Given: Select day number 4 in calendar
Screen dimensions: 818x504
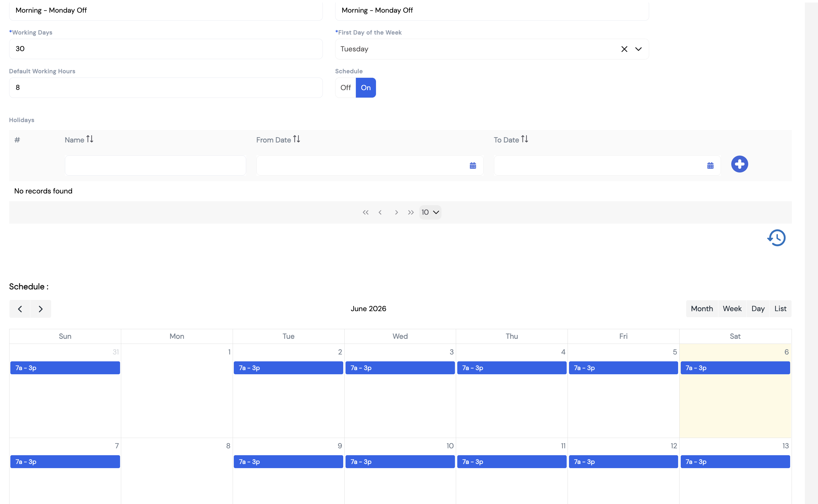Looking at the screenshot, I should point(563,352).
